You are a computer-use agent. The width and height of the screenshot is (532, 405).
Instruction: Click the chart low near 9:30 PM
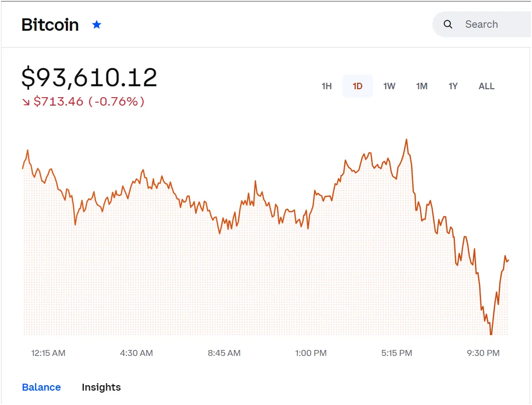click(x=491, y=333)
